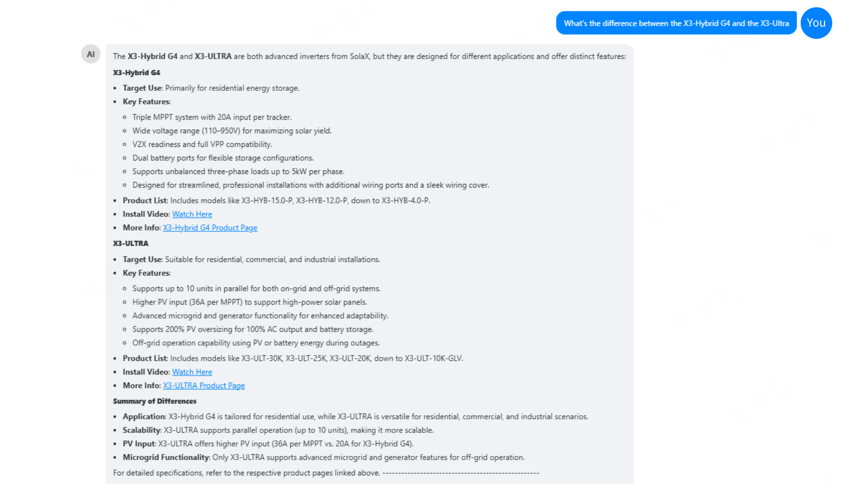
Task: Click the Target Use bullet under X3-ULTRA
Action: (x=251, y=259)
